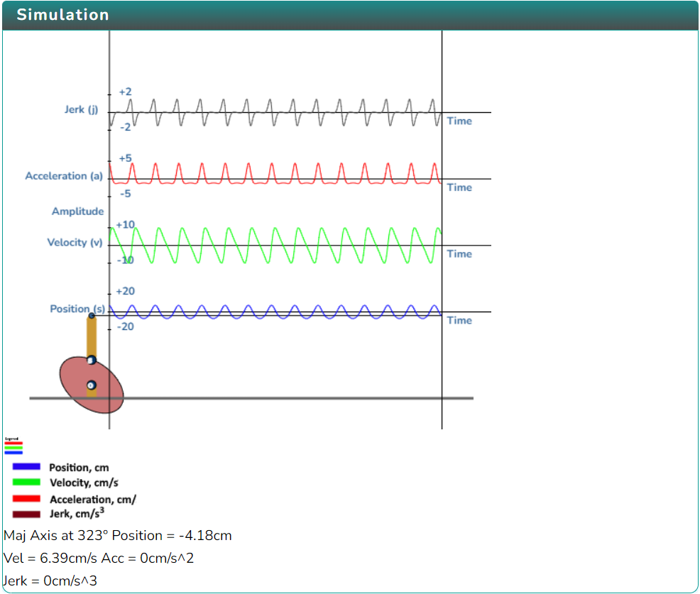Click the Velocity (v) axis label
700x594 pixels.
pyautogui.click(x=75, y=242)
